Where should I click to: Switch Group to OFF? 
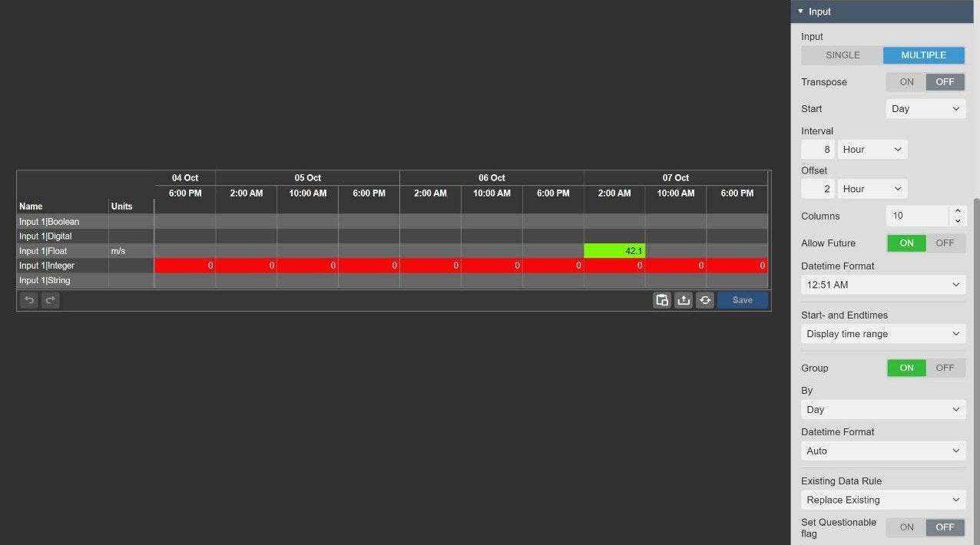945,368
